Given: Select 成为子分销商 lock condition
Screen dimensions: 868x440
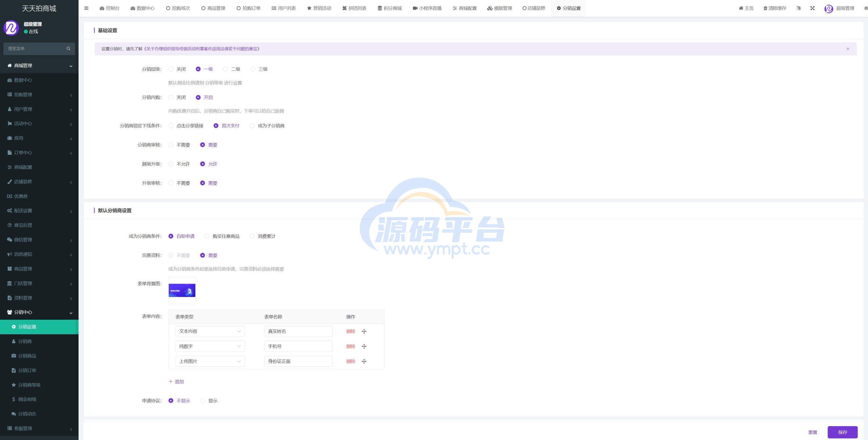Looking at the screenshot, I should pos(252,126).
